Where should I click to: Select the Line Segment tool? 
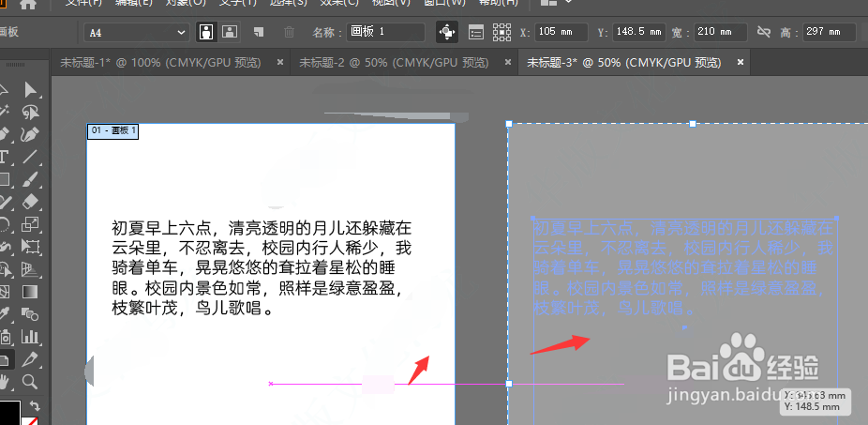pyautogui.click(x=30, y=157)
